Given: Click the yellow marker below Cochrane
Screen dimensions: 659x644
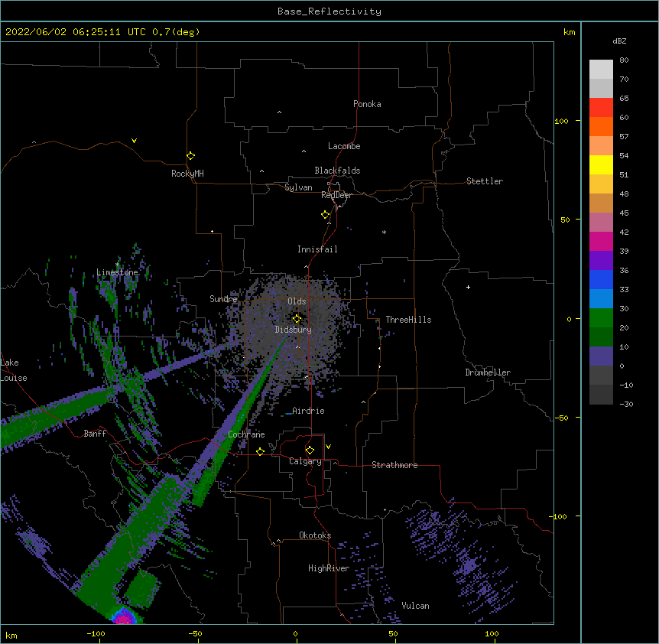Looking at the screenshot, I should pyautogui.click(x=260, y=451).
